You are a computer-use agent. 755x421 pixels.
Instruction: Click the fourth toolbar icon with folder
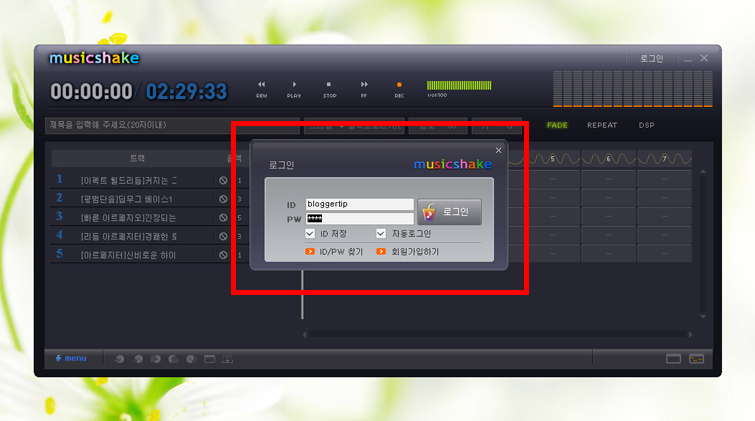coord(173,359)
